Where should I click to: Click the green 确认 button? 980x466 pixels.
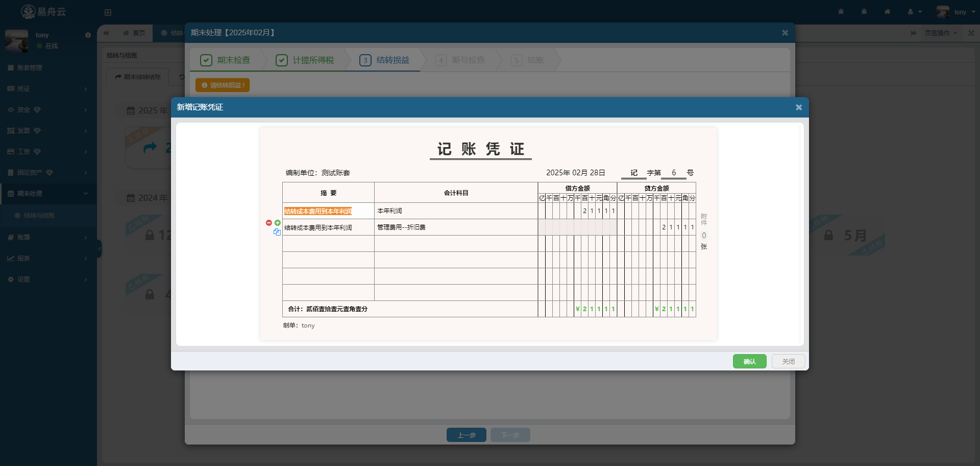(749, 362)
